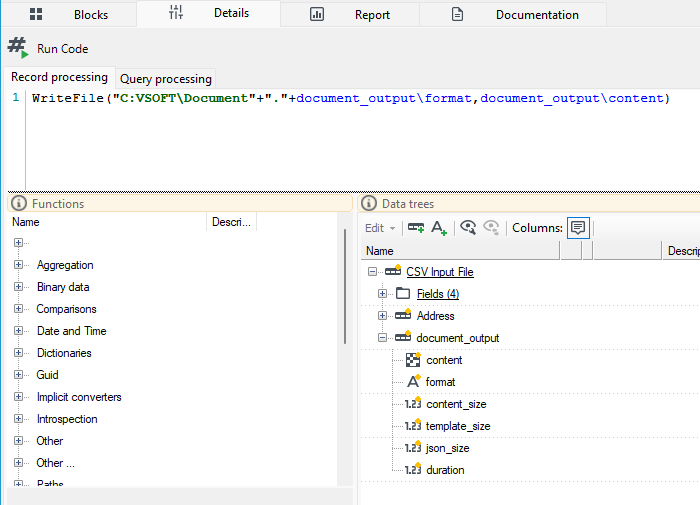Image resolution: width=700 pixels, height=505 pixels.
Task: Select the 'duration' tree row
Action: coord(445,469)
